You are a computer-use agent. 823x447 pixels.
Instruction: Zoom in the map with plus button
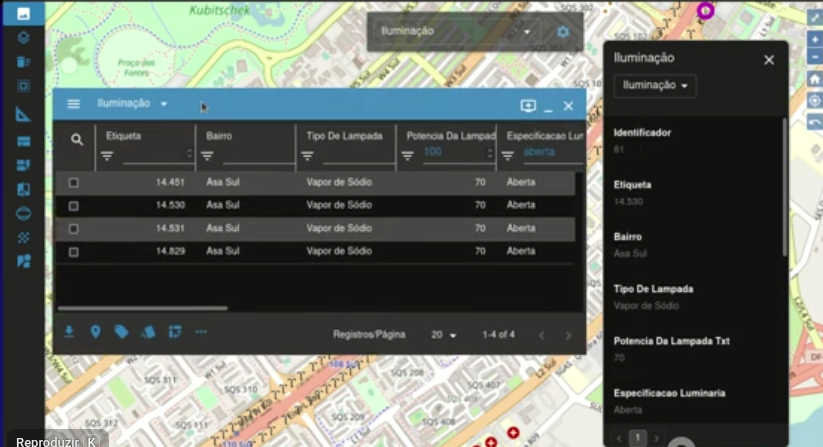pyautogui.click(x=815, y=39)
